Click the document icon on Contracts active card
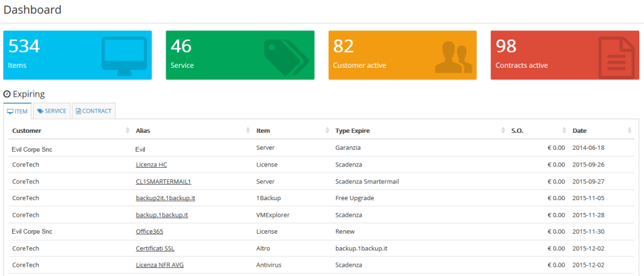 (x=616, y=57)
